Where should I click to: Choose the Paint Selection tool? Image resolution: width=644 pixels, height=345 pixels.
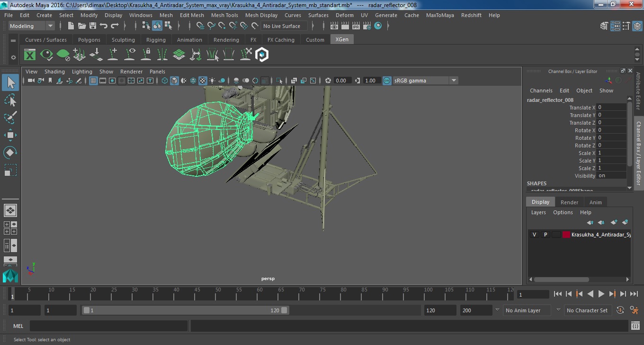pyautogui.click(x=10, y=118)
